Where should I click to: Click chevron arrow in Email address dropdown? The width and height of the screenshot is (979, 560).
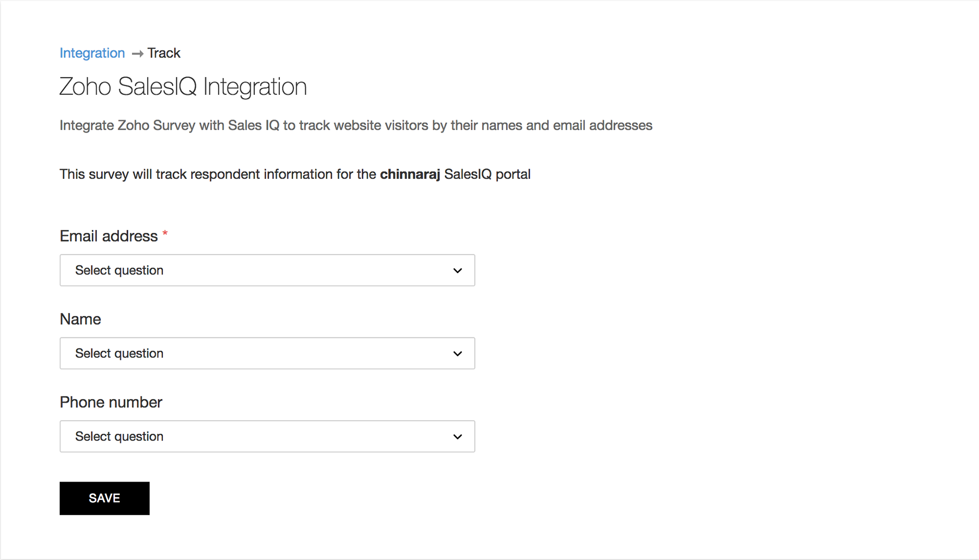[457, 271]
